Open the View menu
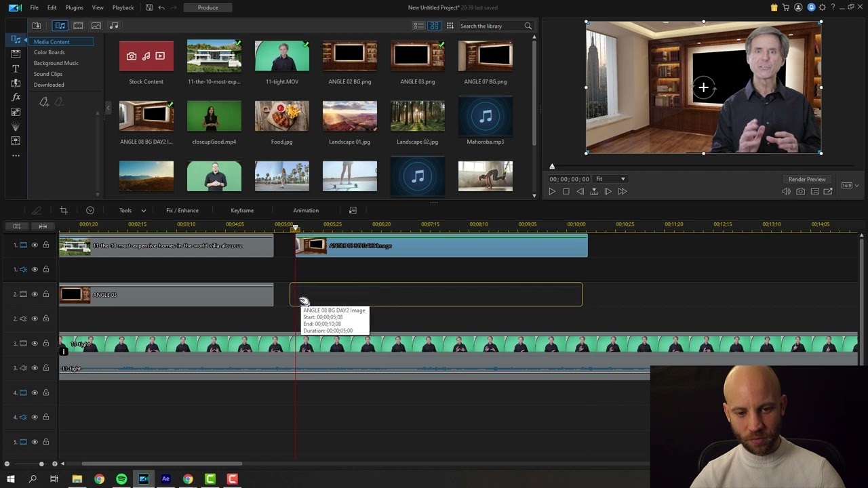 [x=98, y=7]
